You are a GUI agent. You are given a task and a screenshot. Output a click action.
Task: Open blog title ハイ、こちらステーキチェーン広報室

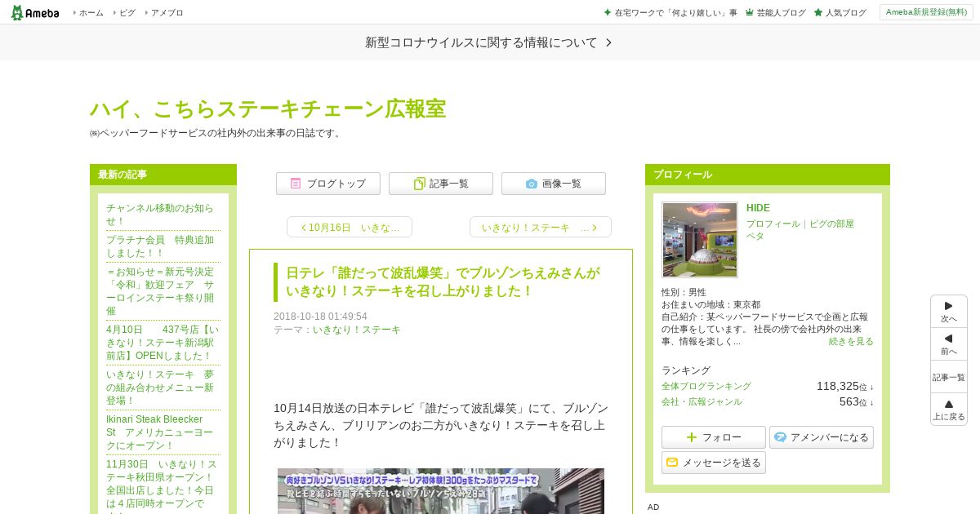point(268,109)
